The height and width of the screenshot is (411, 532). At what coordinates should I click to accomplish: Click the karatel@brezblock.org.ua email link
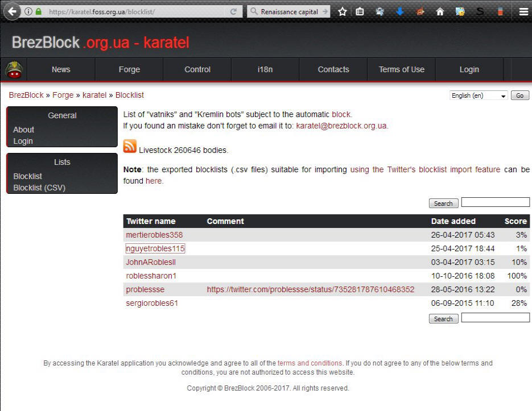point(341,126)
